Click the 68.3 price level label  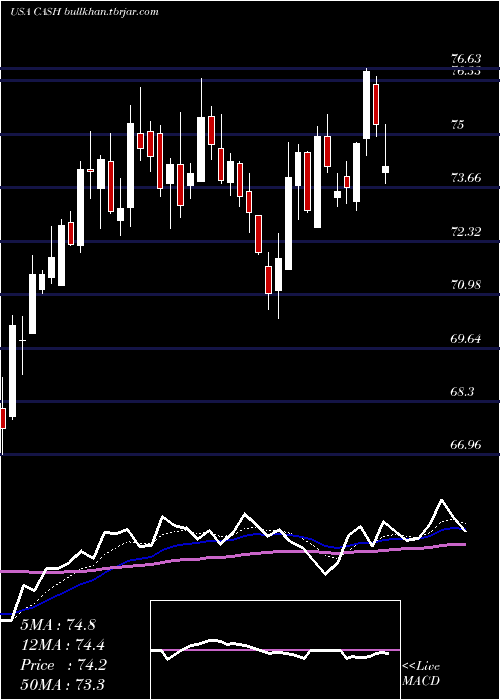[462, 392]
